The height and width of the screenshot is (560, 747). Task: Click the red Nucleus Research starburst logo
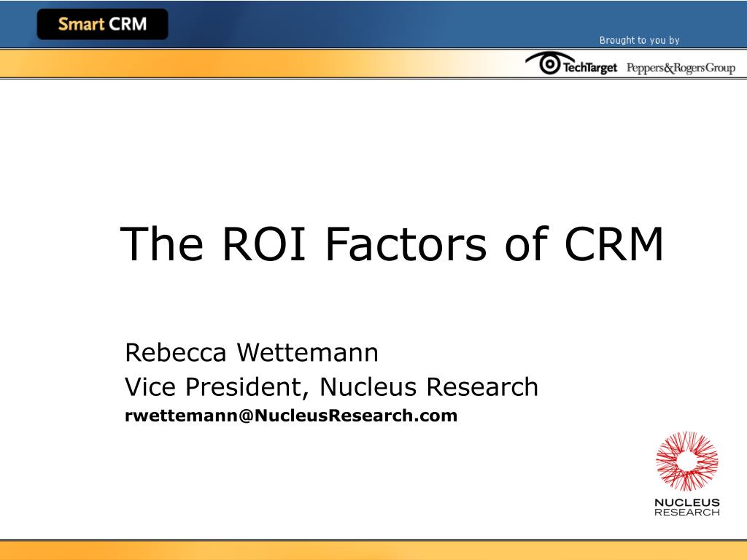[x=687, y=461]
